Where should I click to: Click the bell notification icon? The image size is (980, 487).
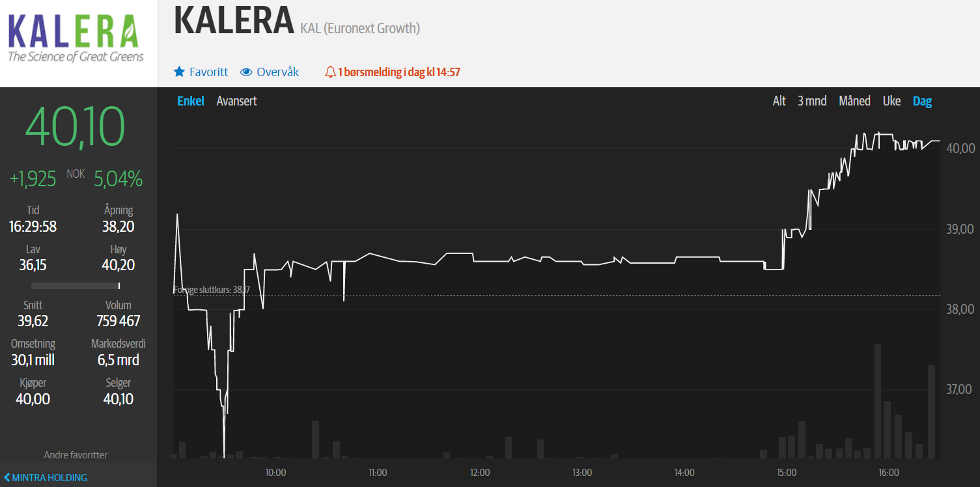pyautogui.click(x=330, y=72)
